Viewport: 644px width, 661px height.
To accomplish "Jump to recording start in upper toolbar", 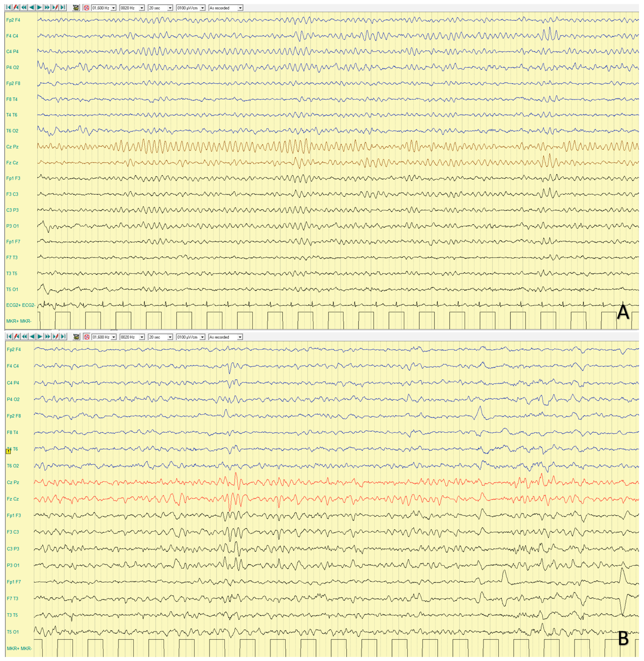I will [x=9, y=7].
